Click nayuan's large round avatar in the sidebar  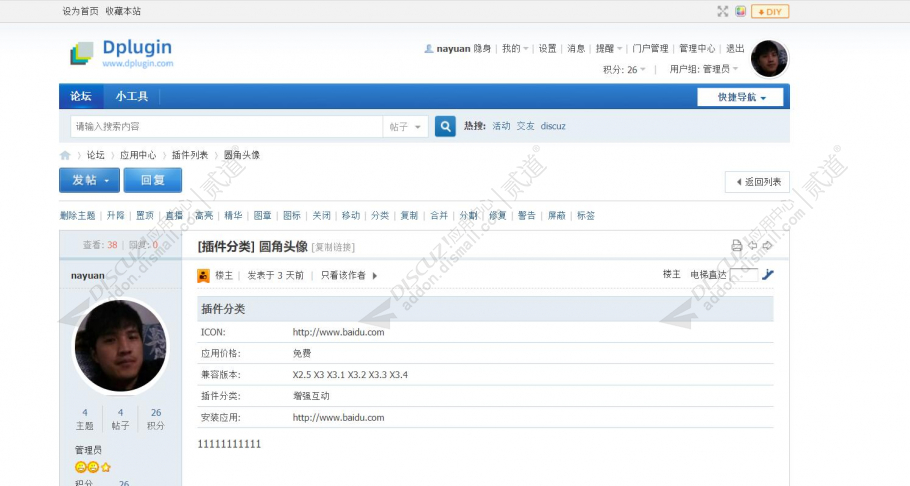(x=120, y=345)
